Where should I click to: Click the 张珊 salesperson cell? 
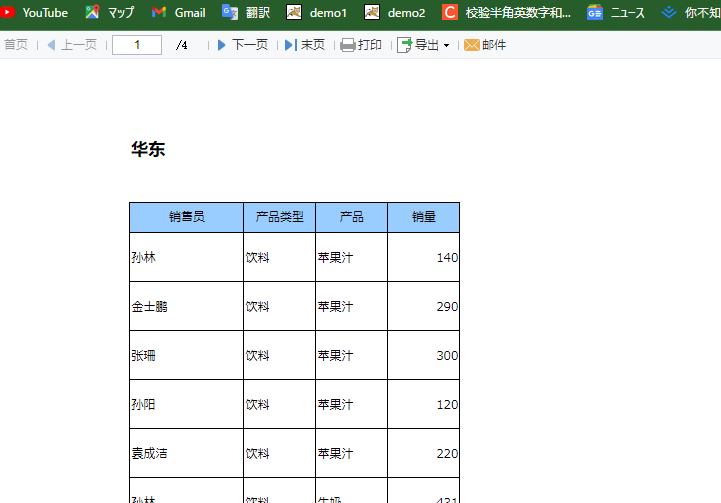click(x=186, y=355)
